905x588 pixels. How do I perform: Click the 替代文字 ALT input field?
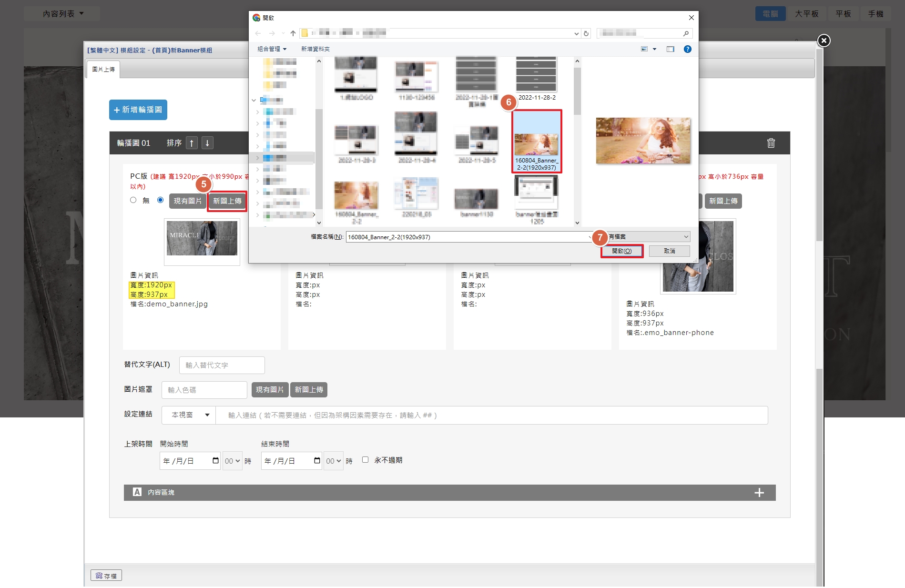click(x=222, y=365)
